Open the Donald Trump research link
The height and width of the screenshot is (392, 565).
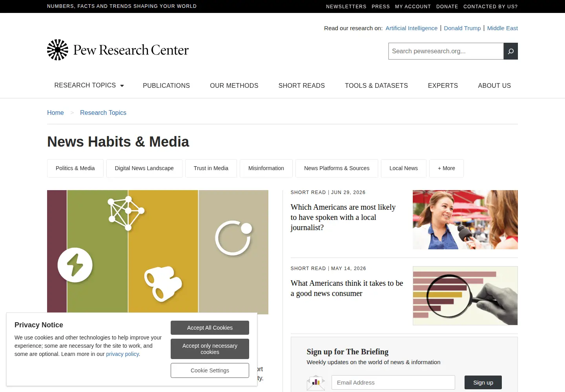coord(462,28)
